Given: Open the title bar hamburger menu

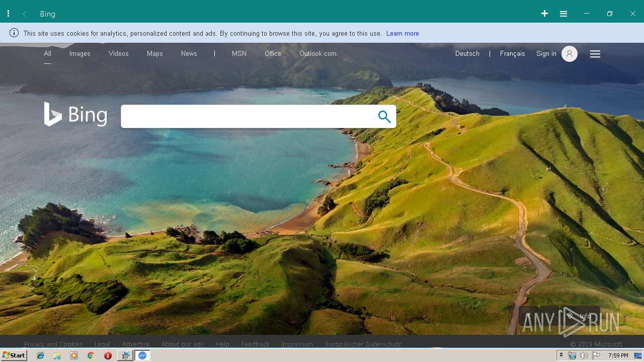Looking at the screenshot, I should point(563,14).
